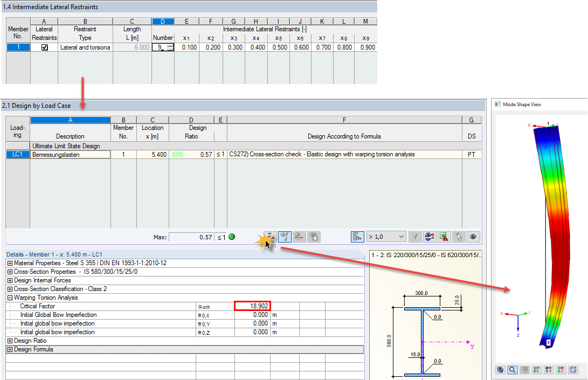Click the blue eye view mode button
Viewport: 588px width, 380px height.
click(473, 237)
